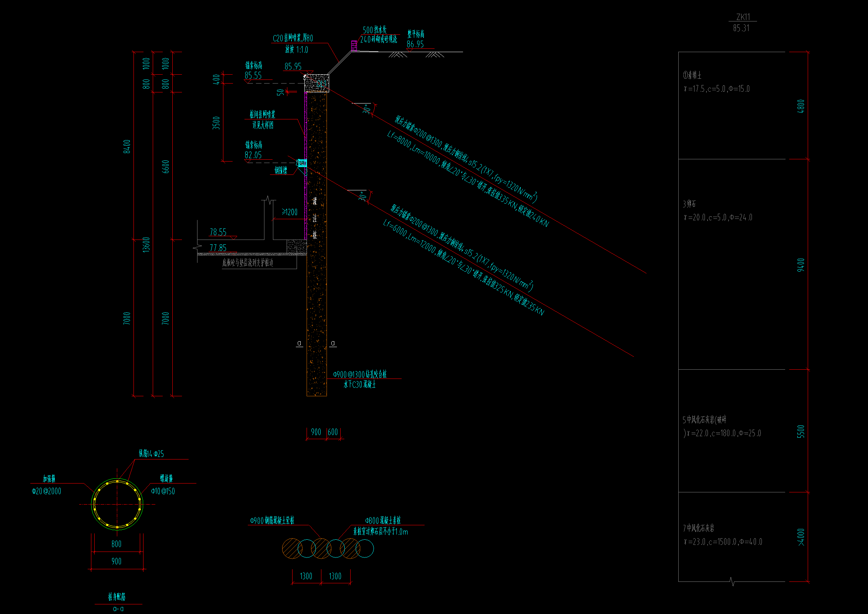Select parameters "γ=20.0,c=5.0,Φ=24.0"
Viewport: 868px width, 614px height.
pyautogui.click(x=718, y=217)
